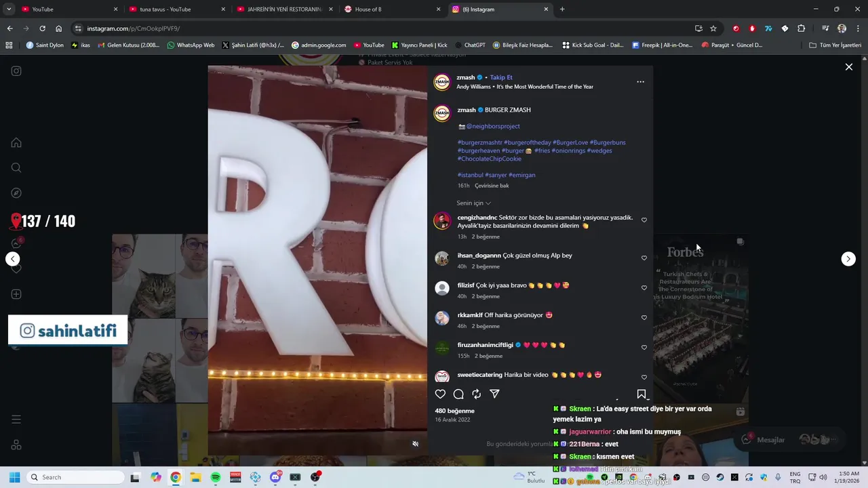Open browser home page button
Image resolution: width=868 pixels, height=488 pixels.
tap(59, 28)
